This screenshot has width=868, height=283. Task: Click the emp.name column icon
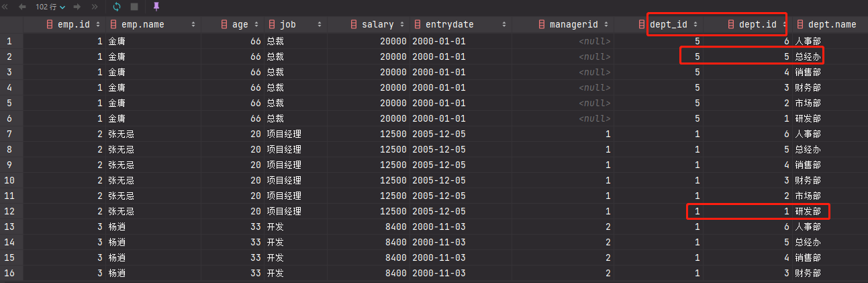coord(113,25)
